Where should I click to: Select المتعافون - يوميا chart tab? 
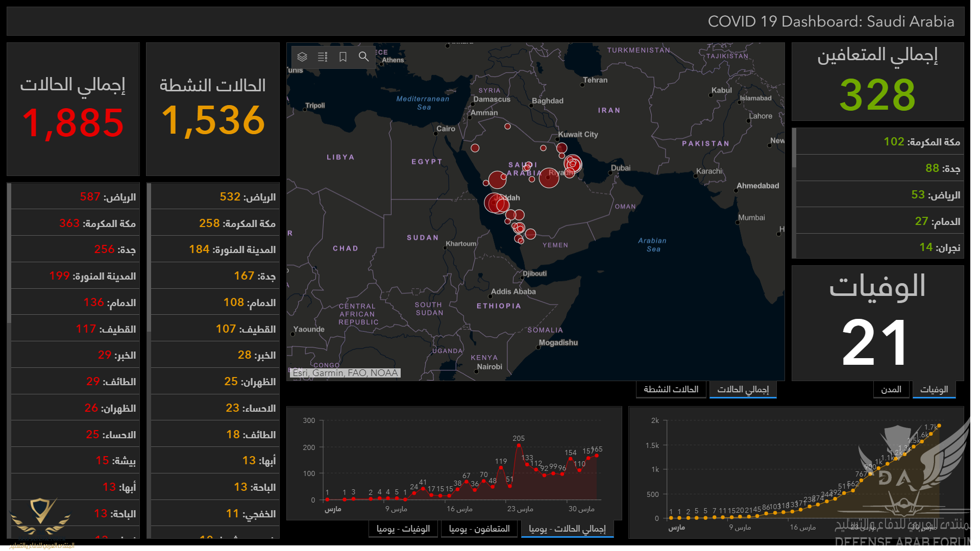pyautogui.click(x=479, y=529)
